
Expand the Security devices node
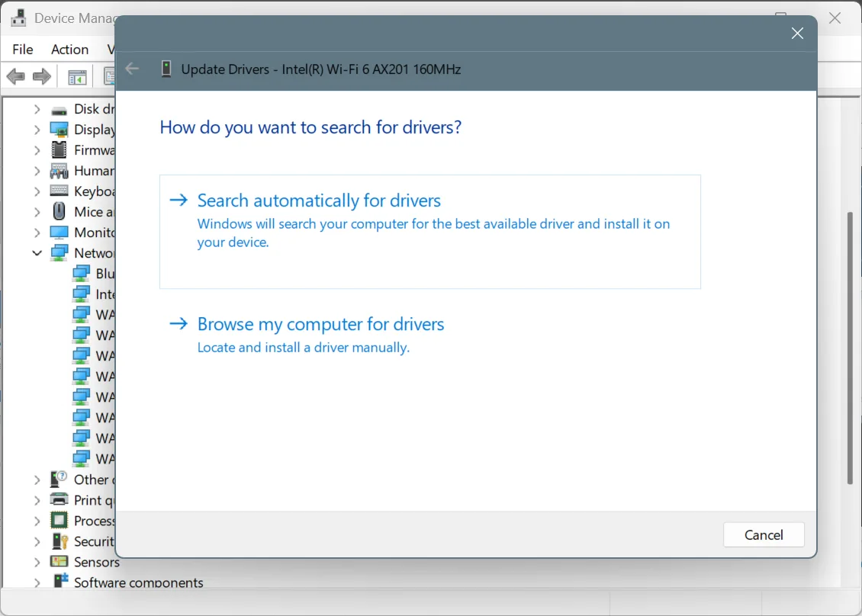click(37, 542)
